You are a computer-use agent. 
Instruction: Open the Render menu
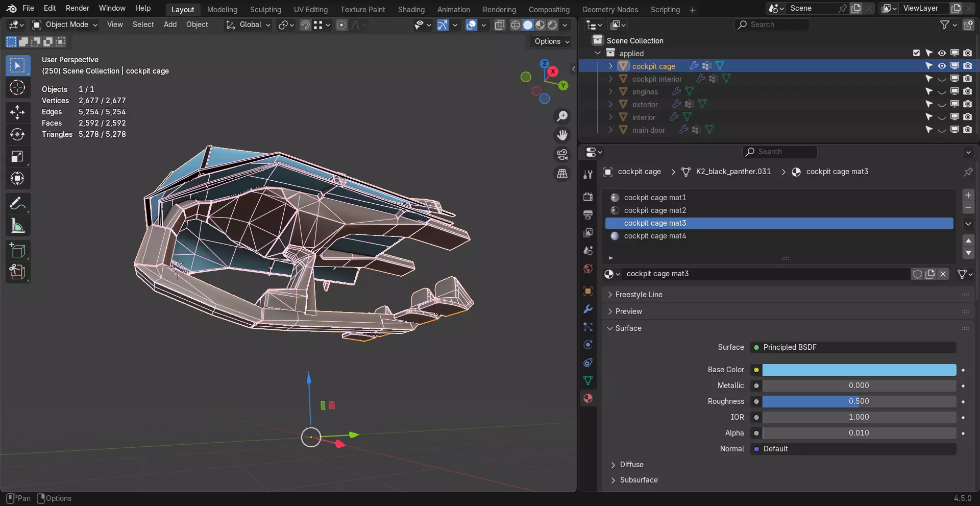pos(77,8)
